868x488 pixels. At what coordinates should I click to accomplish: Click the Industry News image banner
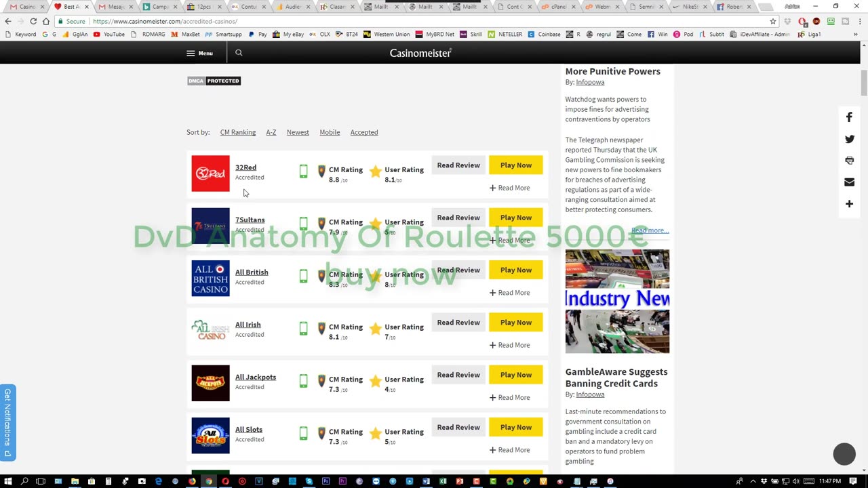[x=617, y=301]
